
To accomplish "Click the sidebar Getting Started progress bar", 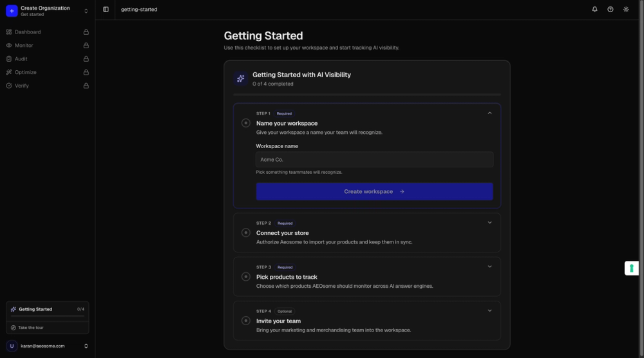I will click(48, 316).
